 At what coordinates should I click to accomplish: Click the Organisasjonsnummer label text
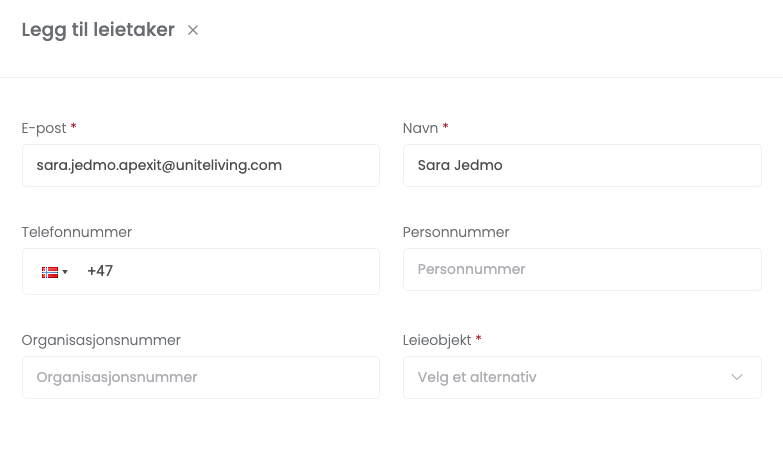(101, 340)
